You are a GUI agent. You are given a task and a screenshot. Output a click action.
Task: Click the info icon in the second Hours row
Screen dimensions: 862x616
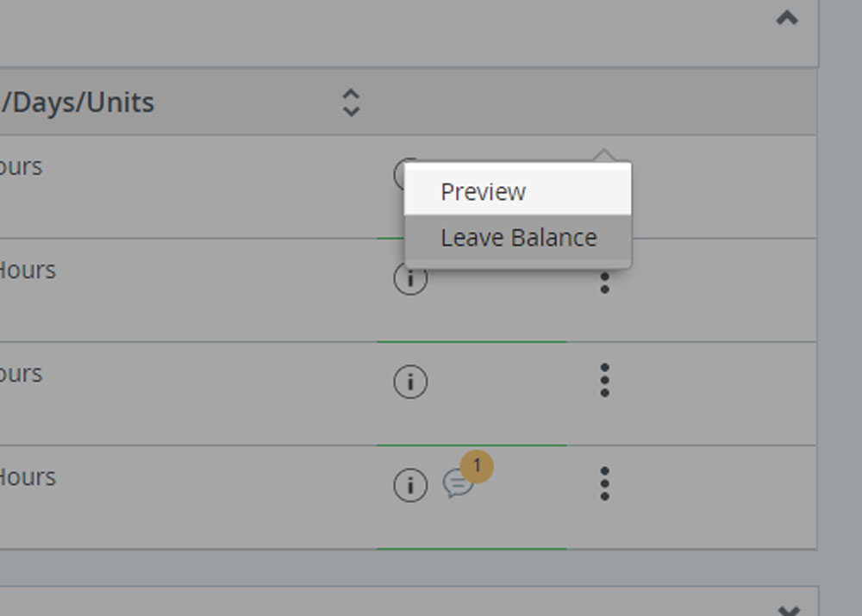[410, 277]
